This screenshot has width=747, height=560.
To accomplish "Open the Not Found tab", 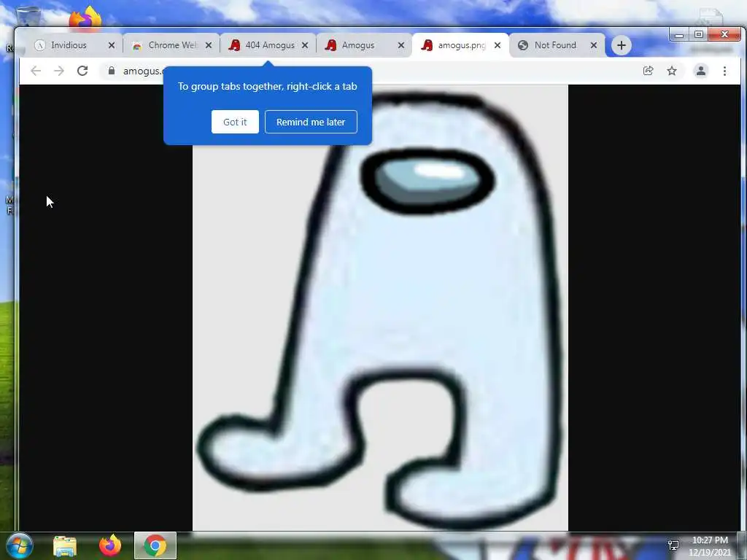I will (x=557, y=45).
